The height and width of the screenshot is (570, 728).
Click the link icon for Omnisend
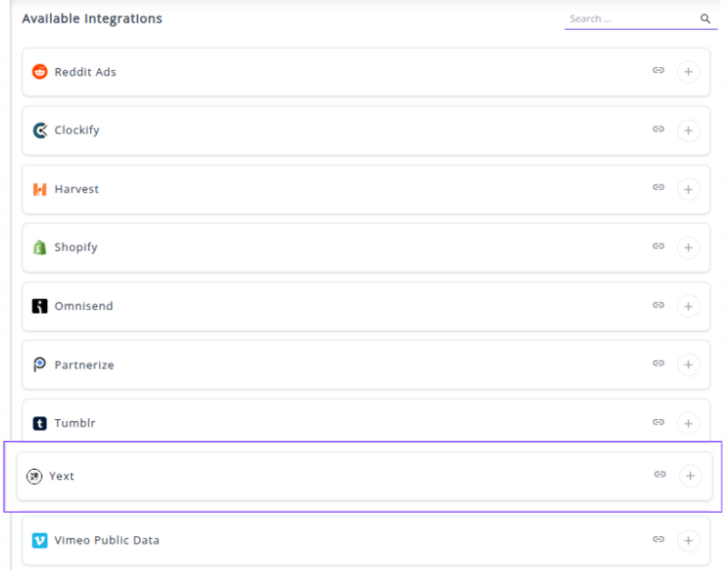coord(658,305)
